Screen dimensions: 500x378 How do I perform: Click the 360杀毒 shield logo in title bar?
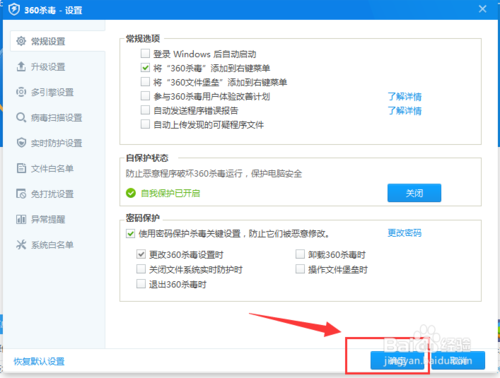(x=14, y=9)
